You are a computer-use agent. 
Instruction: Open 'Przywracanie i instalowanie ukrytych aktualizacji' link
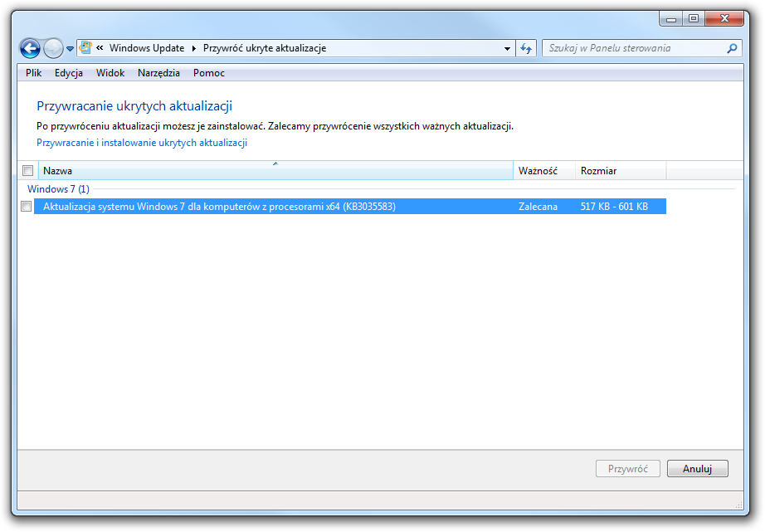(x=142, y=143)
